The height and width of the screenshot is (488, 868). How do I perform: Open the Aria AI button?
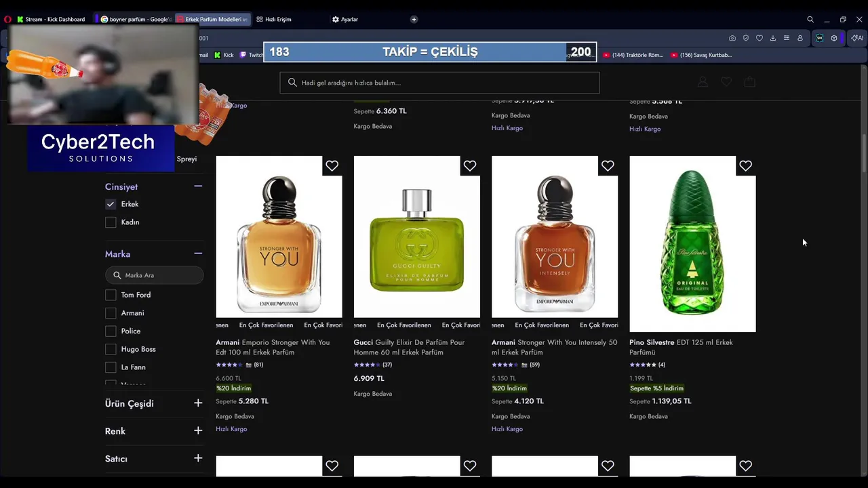pyautogui.click(x=856, y=38)
